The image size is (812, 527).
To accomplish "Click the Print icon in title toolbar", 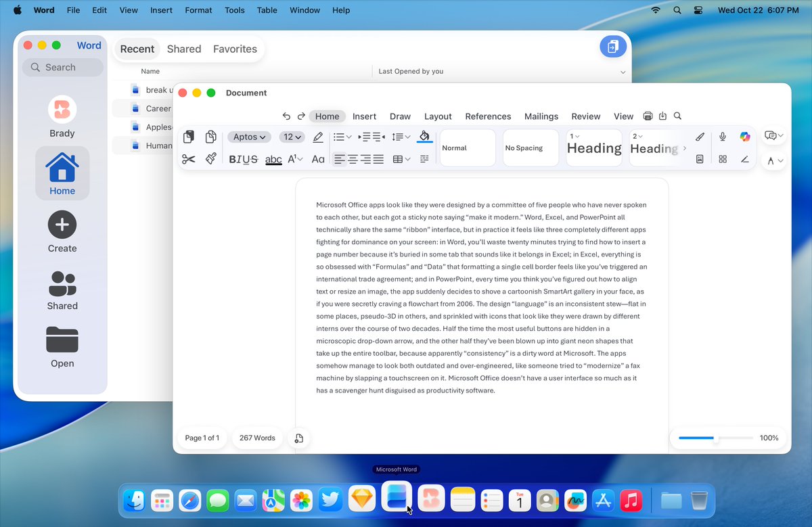I will (x=648, y=116).
